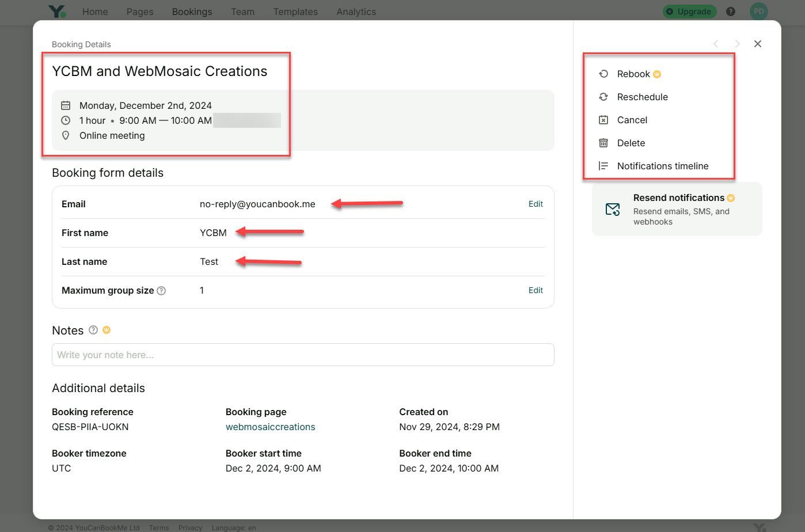Switch to the Templates menu item
The image size is (805, 532).
295,12
